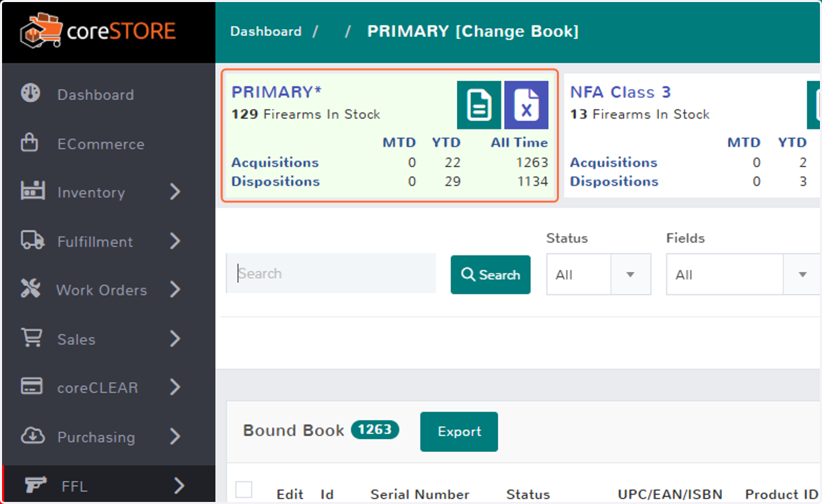Expand the coreCLEAR menu chevron
Viewport: 822px width, 504px height.
175,388
